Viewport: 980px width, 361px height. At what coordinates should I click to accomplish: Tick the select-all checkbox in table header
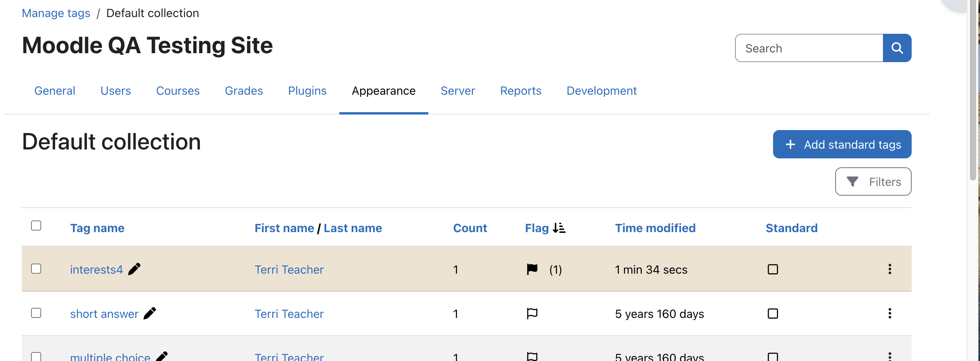(36, 226)
